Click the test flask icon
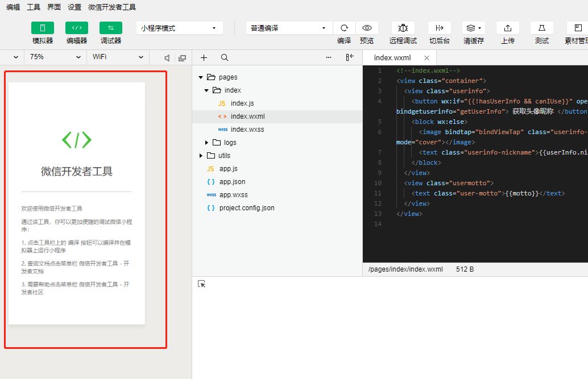Viewport: 588px width, 379px height. [541, 28]
